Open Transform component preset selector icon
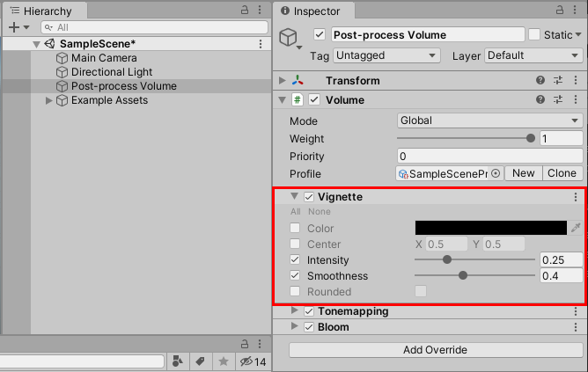Screen dimensions: 588x372 pos(558,81)
